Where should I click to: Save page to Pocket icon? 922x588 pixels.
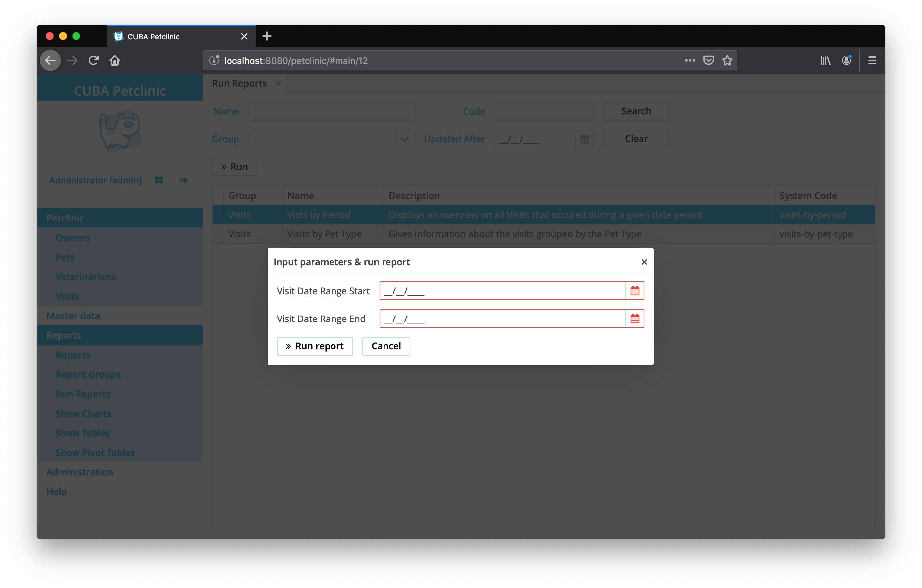(x=708, y=61)
